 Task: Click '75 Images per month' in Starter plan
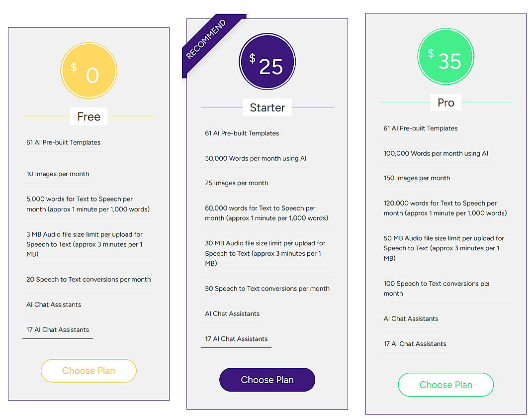[237, 183]
